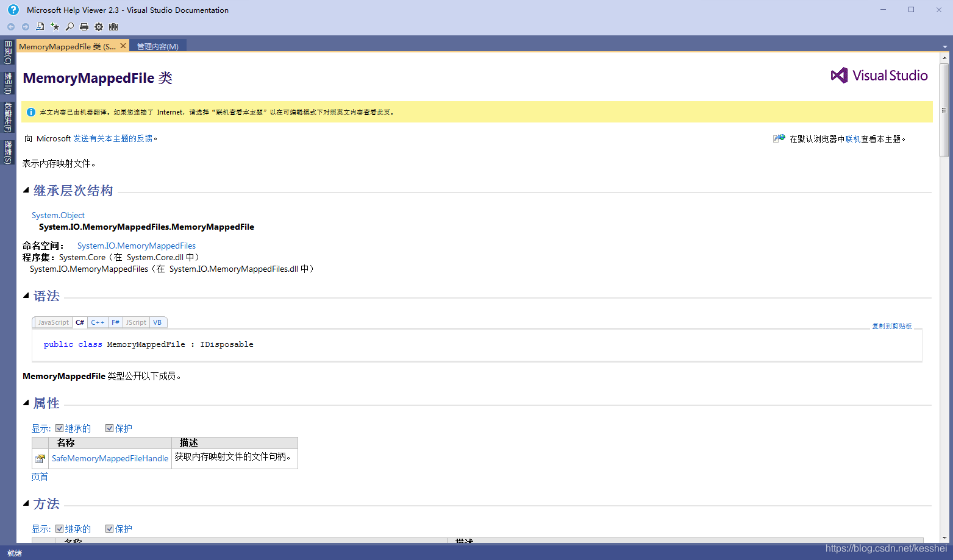
Task: Click the vertical scrollbar thumb
Action: tap(944, 111)
